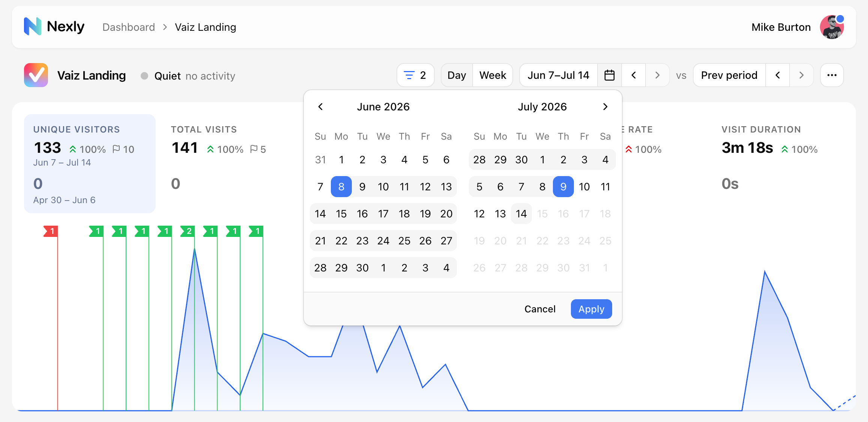Go to previous date range arrow
Screen dimensions: 868x422
click(x=634, y=75)
